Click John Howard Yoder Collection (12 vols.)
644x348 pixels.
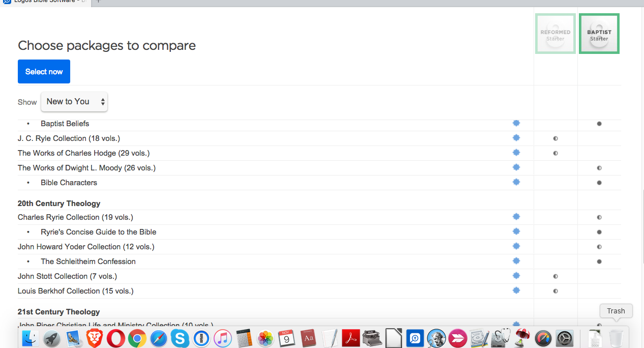[x=86, y=247]
